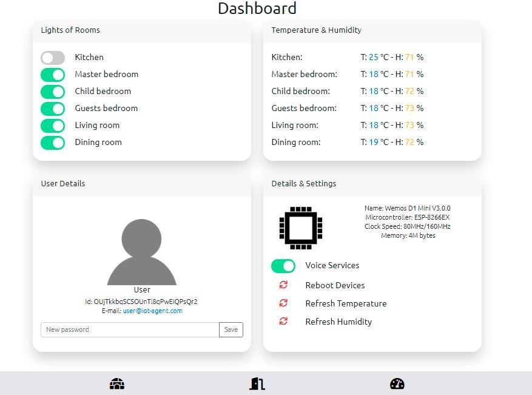This screenshot has height=395, width=532.
Task: Click the Child bedroom: temperature row
Action: 348,91
